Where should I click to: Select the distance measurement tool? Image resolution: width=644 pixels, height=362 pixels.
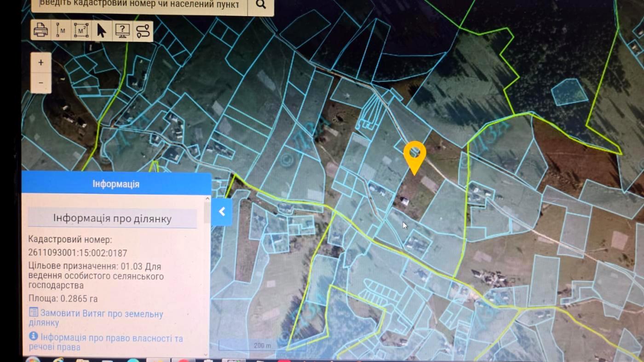coord(61,31)
